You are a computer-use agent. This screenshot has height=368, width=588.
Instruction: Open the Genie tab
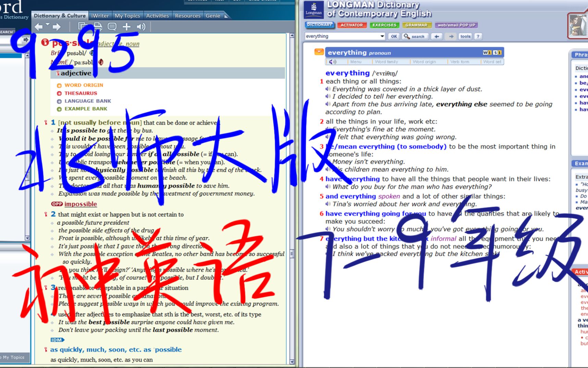click(x=213, y=16)
